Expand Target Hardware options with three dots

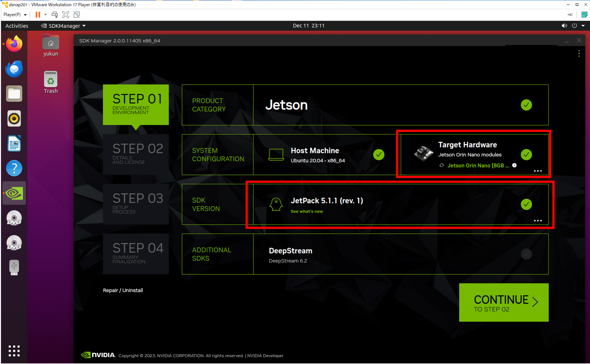point(538,171)
